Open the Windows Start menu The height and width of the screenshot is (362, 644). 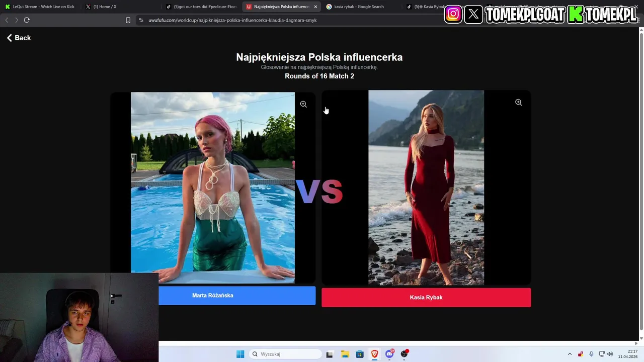(x=240, y=354)
